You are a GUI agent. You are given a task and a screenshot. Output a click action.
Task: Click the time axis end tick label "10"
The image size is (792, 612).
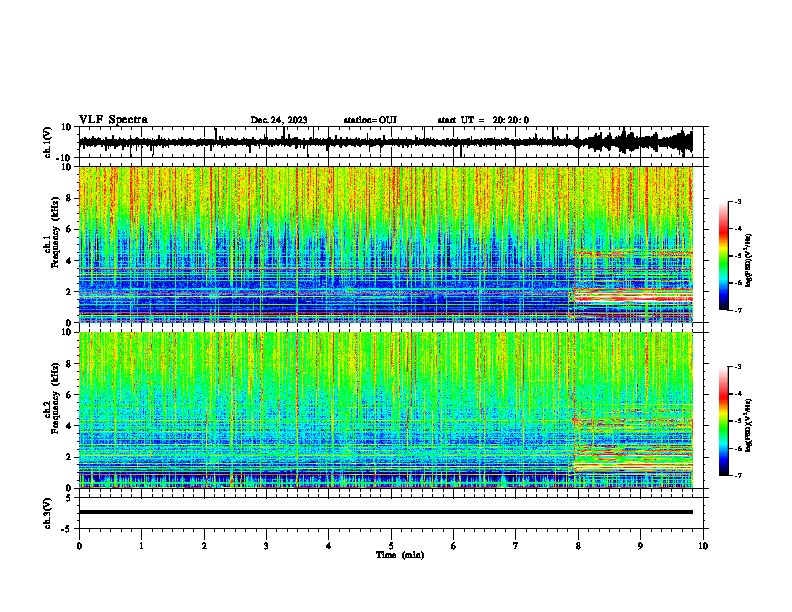(703, 546)
